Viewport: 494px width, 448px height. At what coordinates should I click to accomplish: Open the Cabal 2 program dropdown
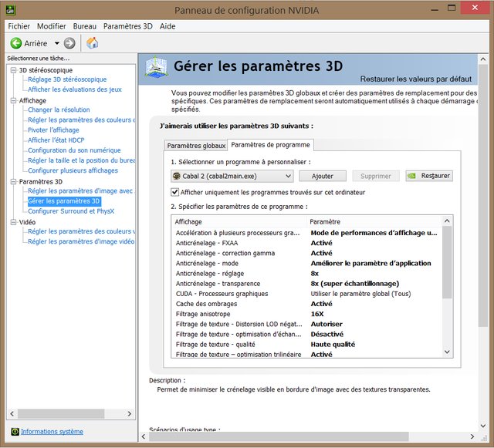[x=232, y=176]
